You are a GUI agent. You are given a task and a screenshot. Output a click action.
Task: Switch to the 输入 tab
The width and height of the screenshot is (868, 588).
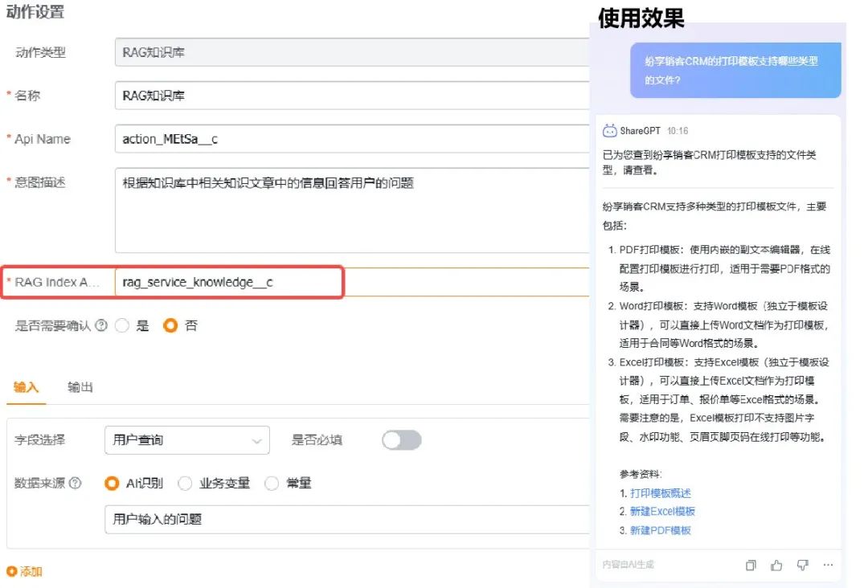pos(26,387)
